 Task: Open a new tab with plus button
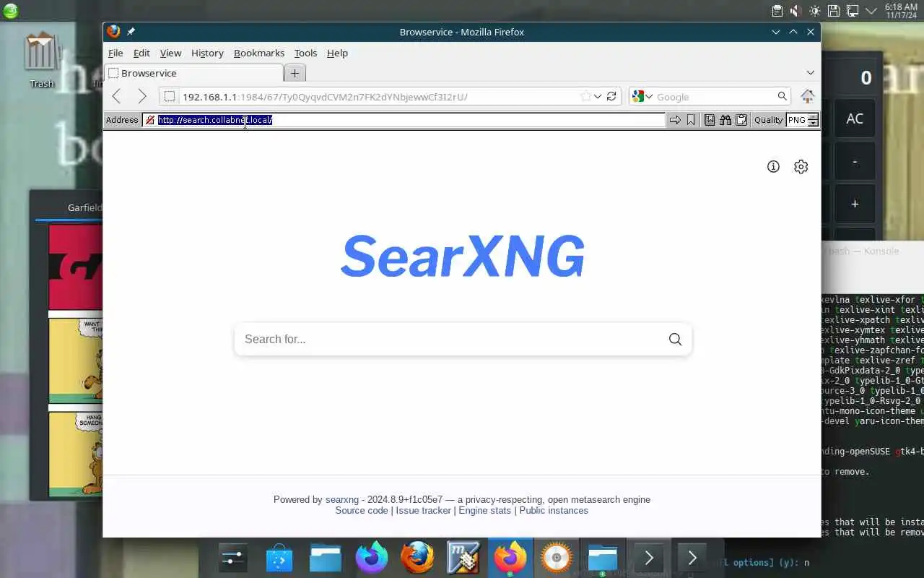click(x=295, y=72)
